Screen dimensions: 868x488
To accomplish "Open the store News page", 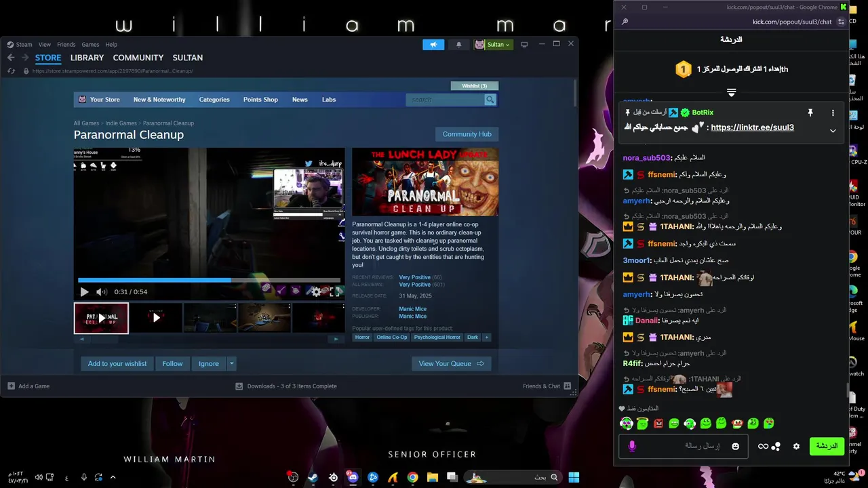I will [x=300, y=100].
